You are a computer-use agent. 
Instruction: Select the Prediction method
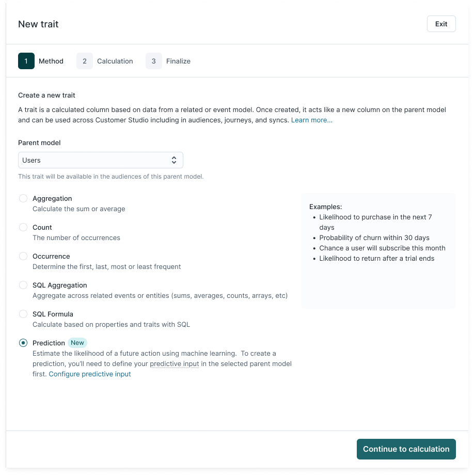point(23,343)
